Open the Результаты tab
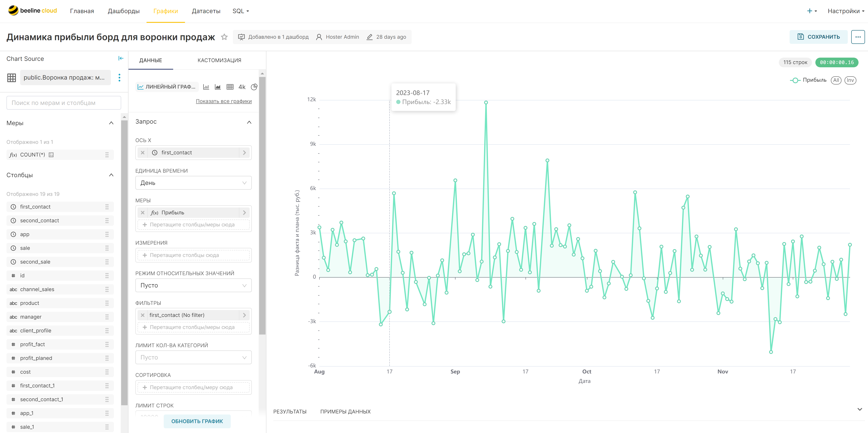The width and height of the screenshot is (868, 433). 290,412
